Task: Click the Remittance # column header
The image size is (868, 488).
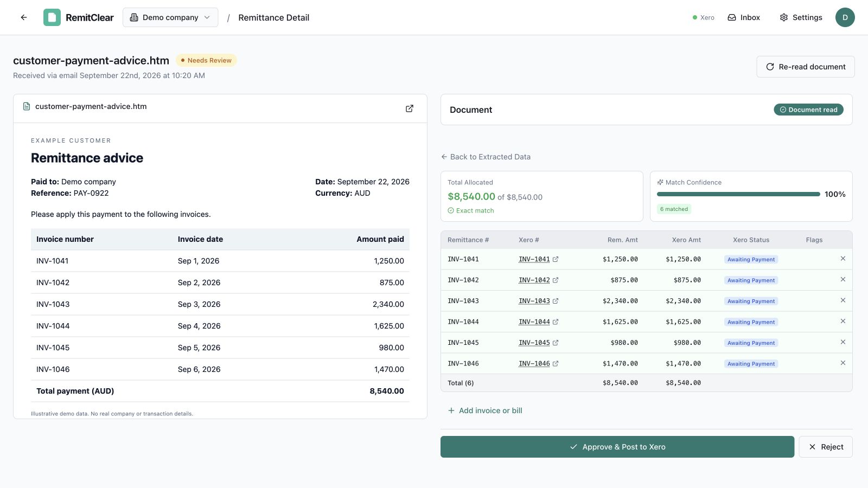Action: click(468, 240)
